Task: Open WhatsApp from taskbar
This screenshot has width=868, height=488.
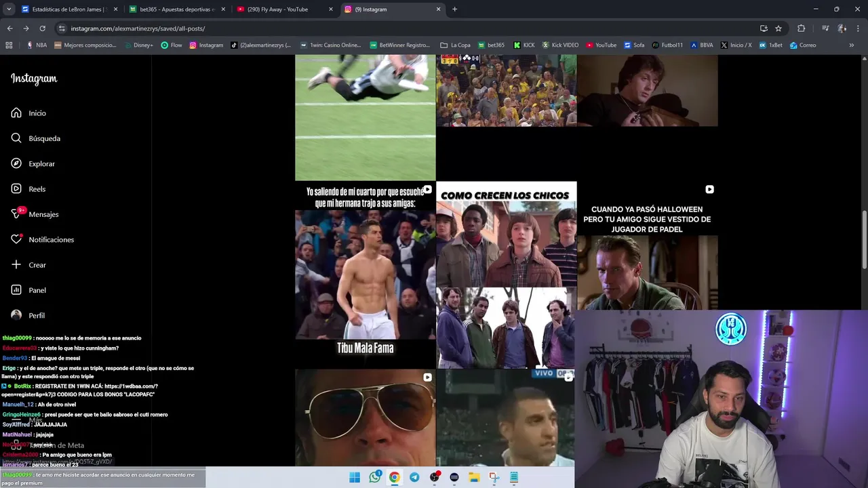Action: (374, 477)
